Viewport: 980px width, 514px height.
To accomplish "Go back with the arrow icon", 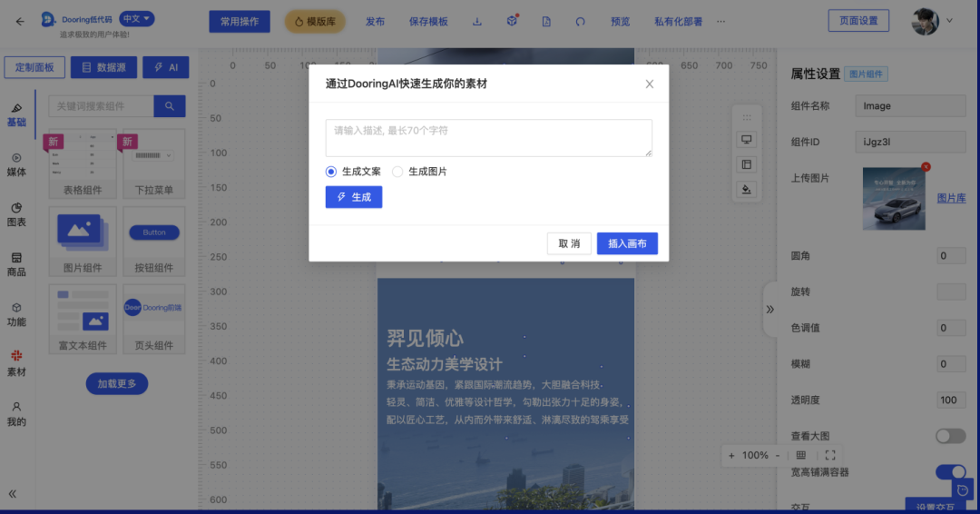I will tap(20, 21).
